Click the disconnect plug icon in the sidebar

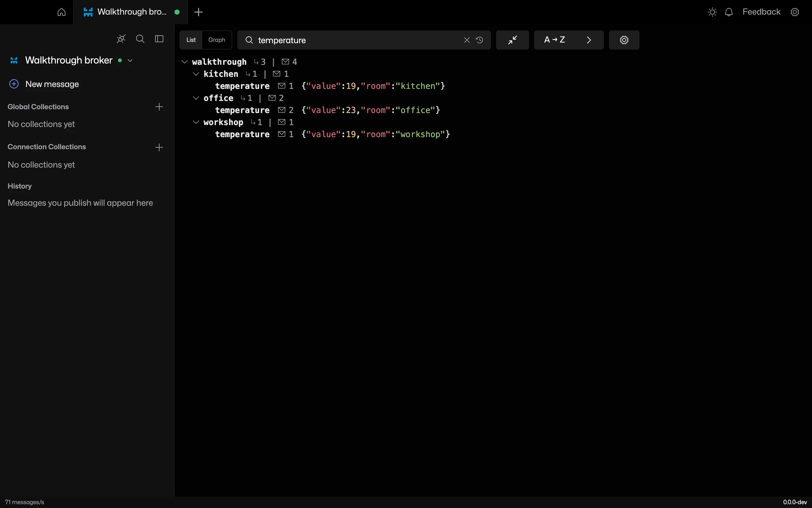pyautogui.click(x=121, y=39)
